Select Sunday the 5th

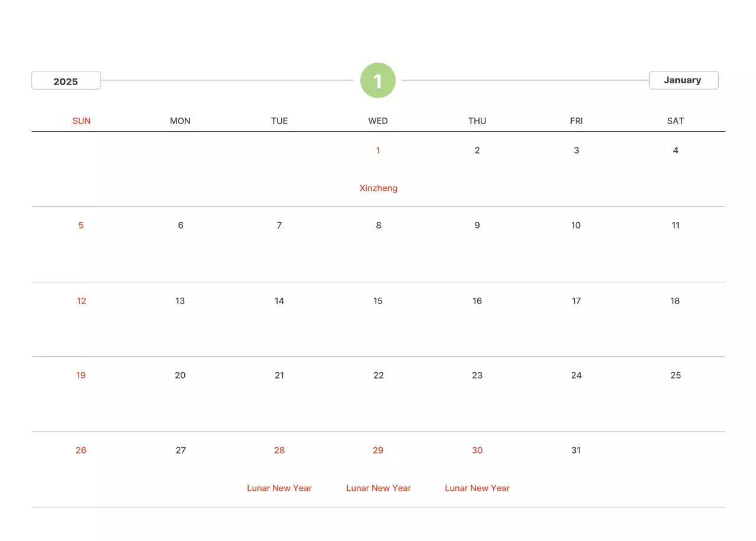tap(81, 226)
